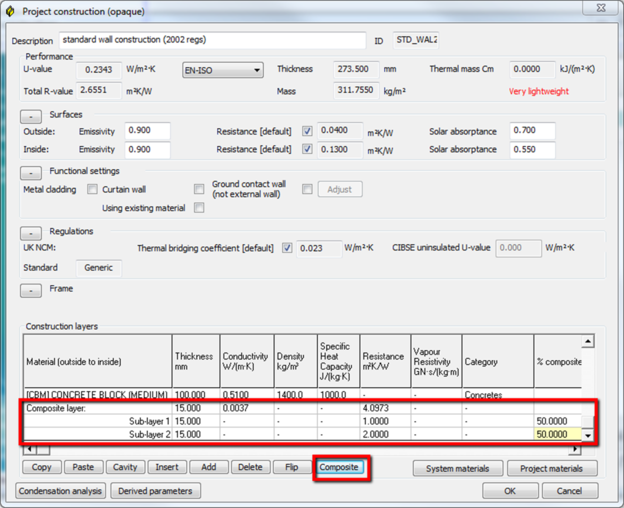Click the Description text field

[x=212, y=40]
